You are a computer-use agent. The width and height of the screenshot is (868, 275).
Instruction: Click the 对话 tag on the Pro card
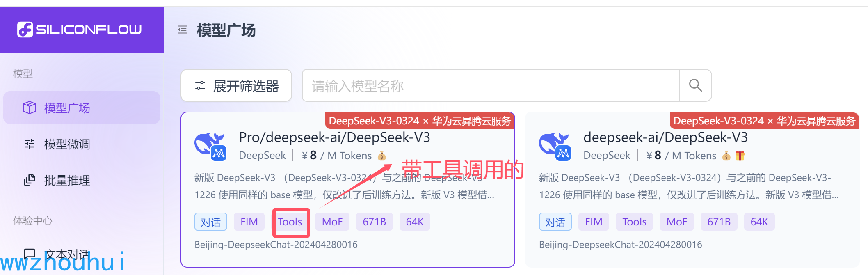point(211,222)
